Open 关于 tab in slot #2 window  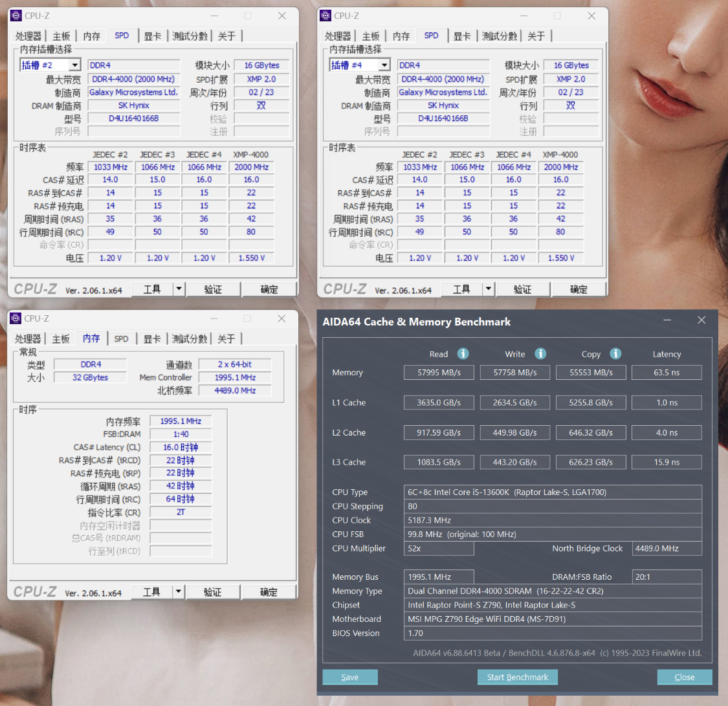click(x=227, y=36)
